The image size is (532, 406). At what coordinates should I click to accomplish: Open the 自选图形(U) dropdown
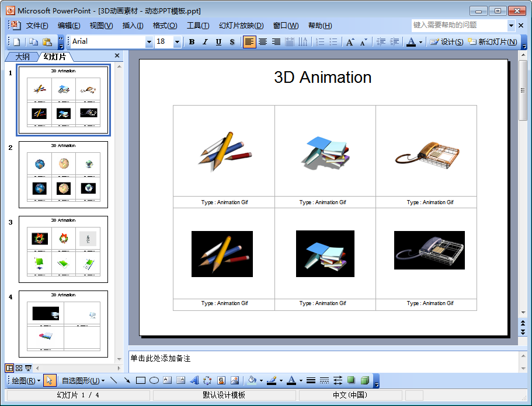tap(83, 380)
